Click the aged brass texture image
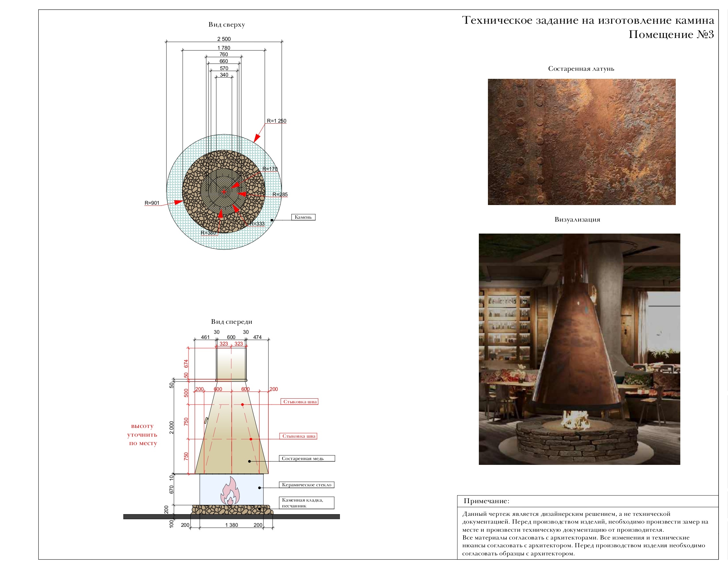This screenshot has width=728, height=569. 581,142
